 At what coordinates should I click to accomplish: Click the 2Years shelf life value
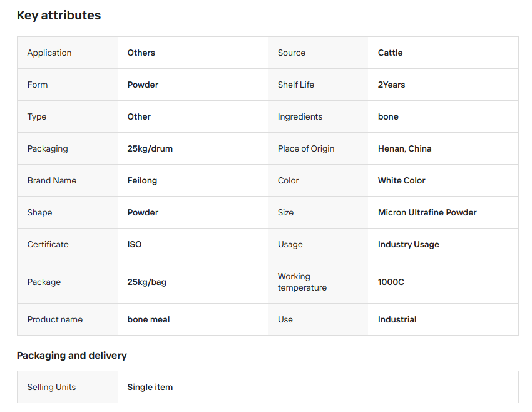(391, 85)
